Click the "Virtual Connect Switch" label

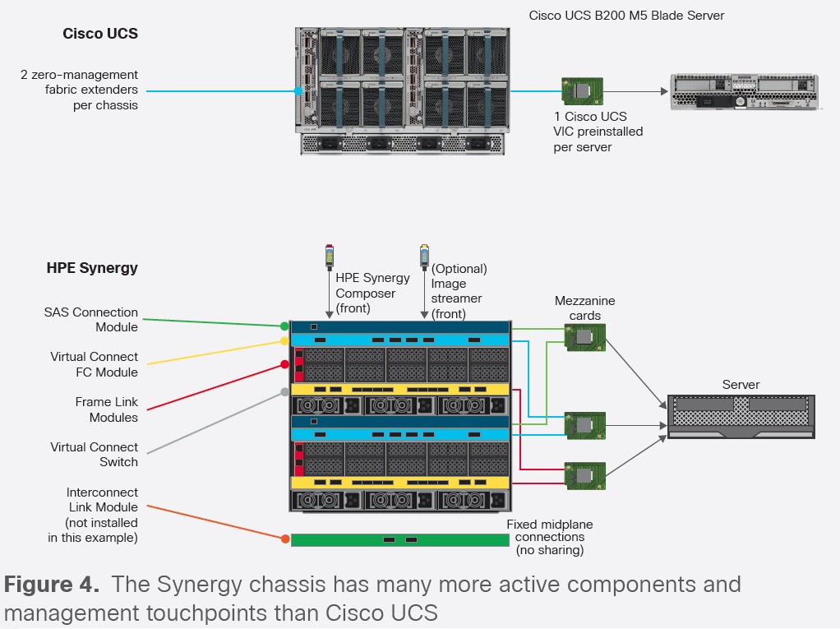pos(95,455)
